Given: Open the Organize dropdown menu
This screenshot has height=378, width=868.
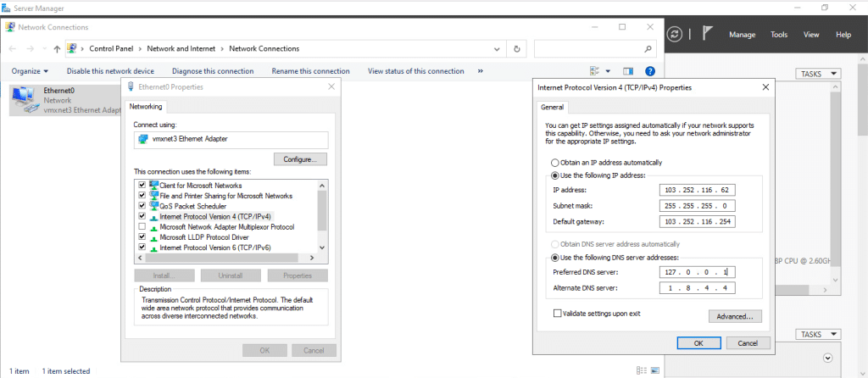Looking at the screenshot, I should (30, 71).
